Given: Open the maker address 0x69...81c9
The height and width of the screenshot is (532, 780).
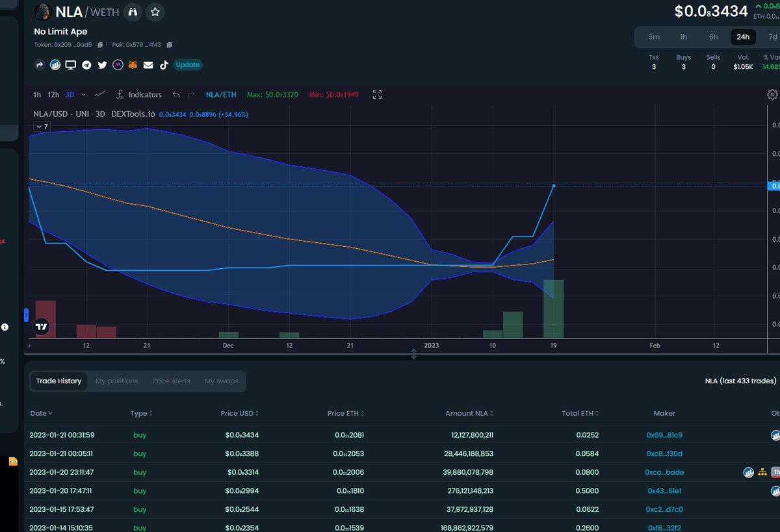Looking at the screenshot, I should tap(664, 435).
